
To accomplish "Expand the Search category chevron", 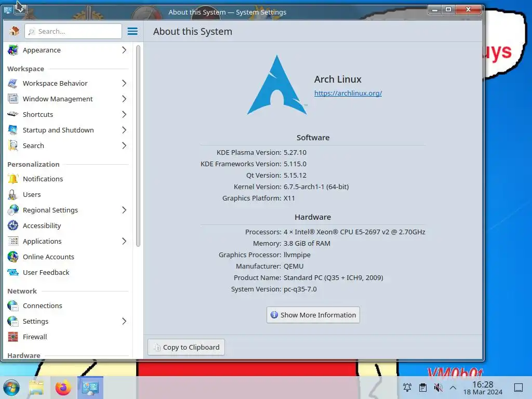I will click(x=124, y=145).
